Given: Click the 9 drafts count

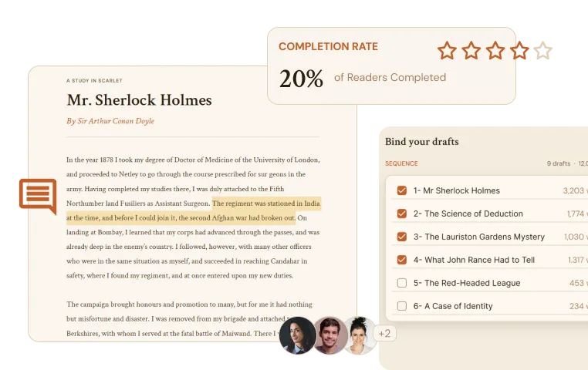Looking at the screenshot, I should click(x=559, y=163).
